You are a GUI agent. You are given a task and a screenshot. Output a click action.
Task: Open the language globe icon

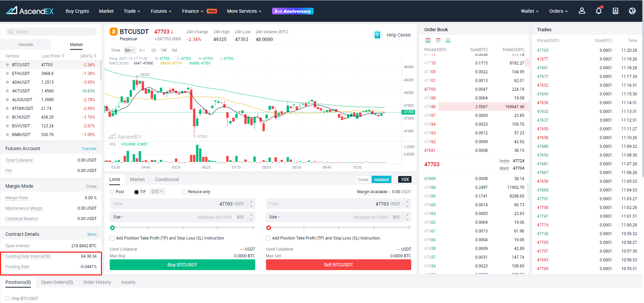coord(632,11)
